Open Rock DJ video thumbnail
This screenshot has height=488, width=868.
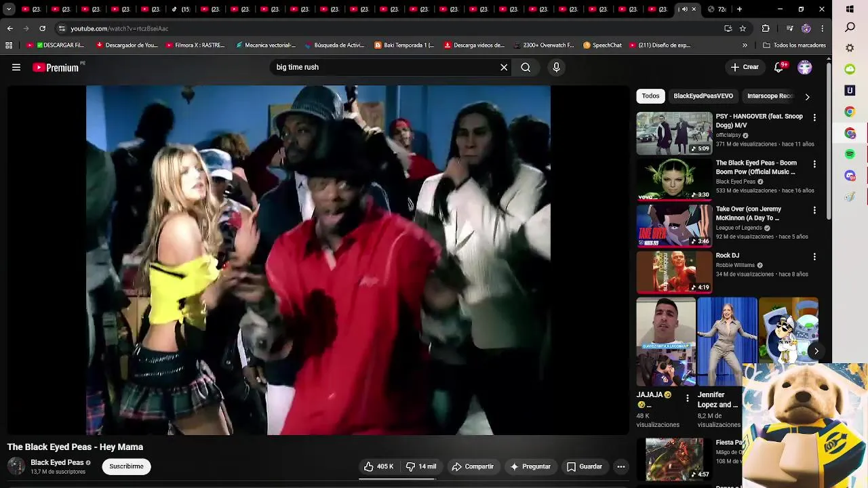[x=674, y=272]
